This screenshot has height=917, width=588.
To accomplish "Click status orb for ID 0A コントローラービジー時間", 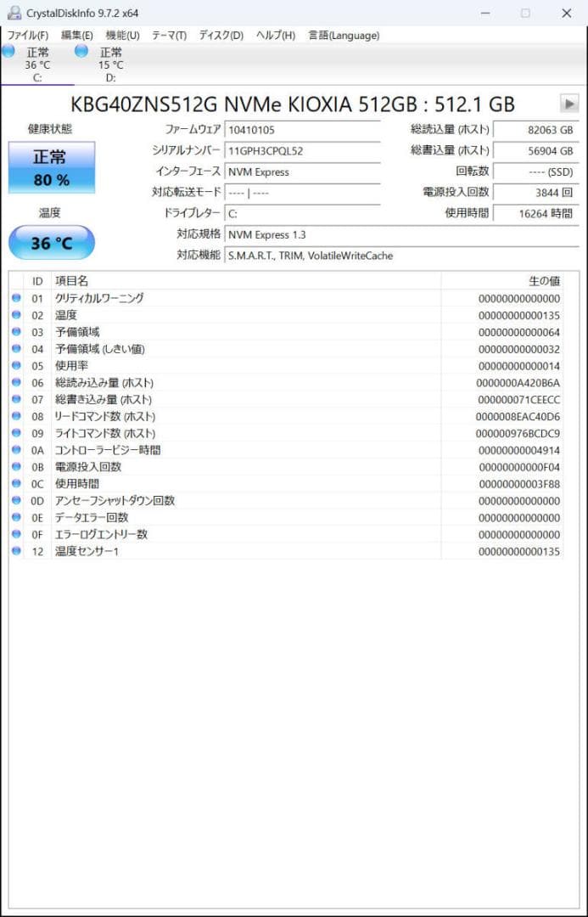I will click(x=16, y=450).
